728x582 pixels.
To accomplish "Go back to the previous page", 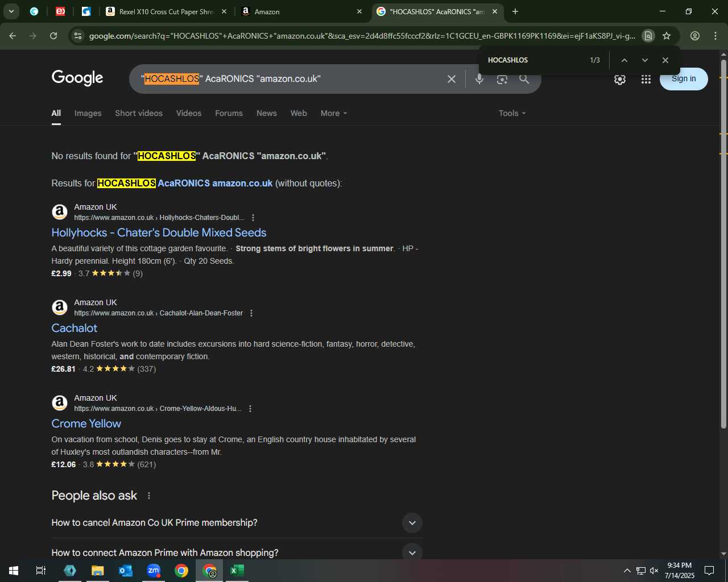I will [x=13, y=36].
